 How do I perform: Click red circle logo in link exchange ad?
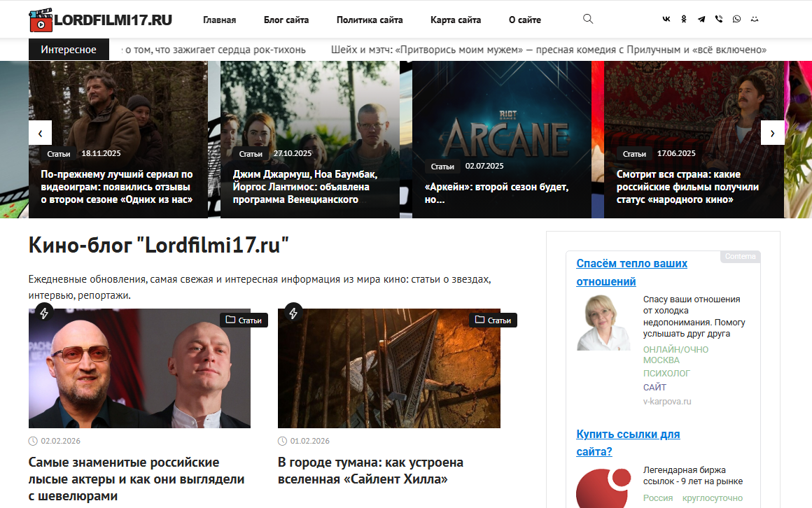point(603,488)
